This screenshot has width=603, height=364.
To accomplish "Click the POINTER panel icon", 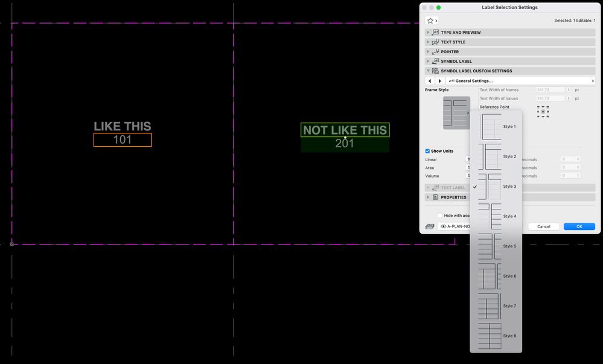I will click(x=436, y=51).
